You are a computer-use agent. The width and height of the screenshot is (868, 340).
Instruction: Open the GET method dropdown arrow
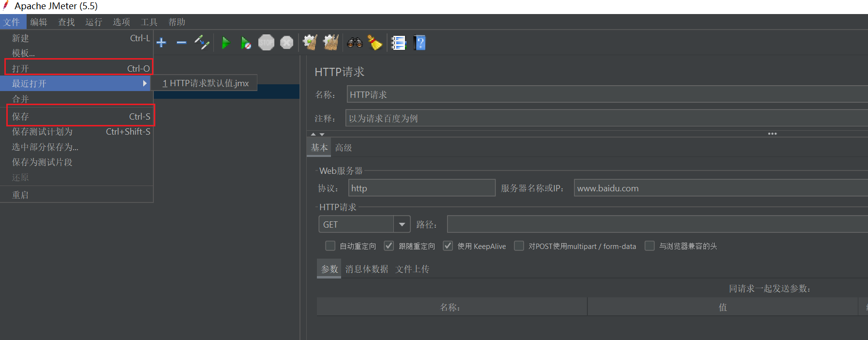pos(402,224)
